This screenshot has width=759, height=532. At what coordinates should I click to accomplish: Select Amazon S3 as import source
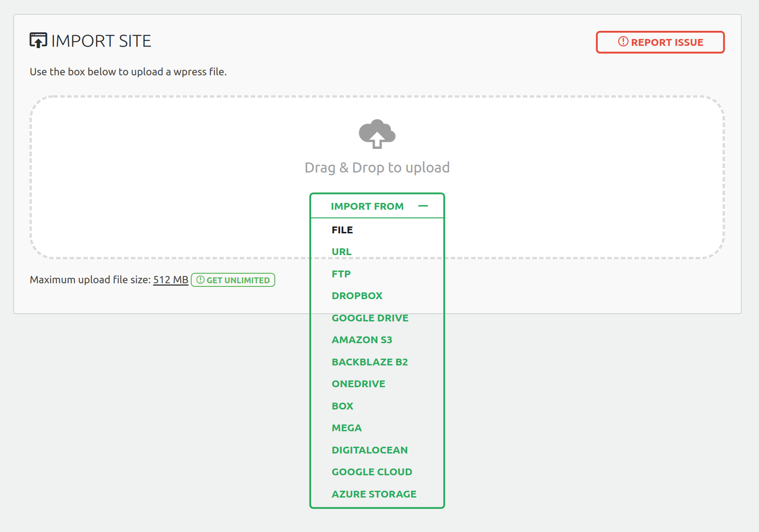pos(361,340)
